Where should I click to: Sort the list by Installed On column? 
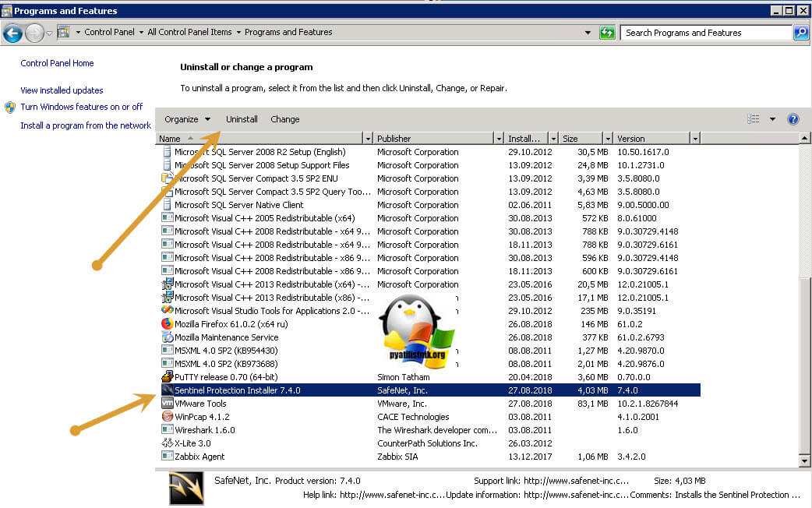point(527,139)
